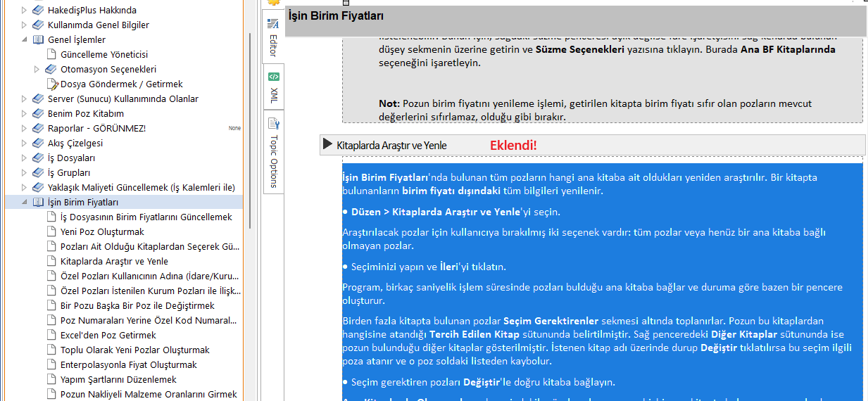868x401 pixels.
Task: Click the İşin Birim Fiyatları topic title field
Action: [575, 21]
